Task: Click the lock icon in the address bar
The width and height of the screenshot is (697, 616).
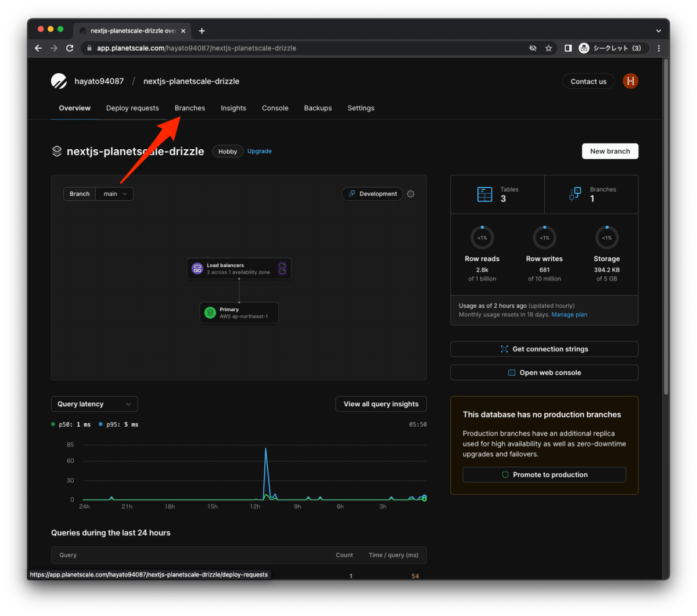Action: (89, 48)
